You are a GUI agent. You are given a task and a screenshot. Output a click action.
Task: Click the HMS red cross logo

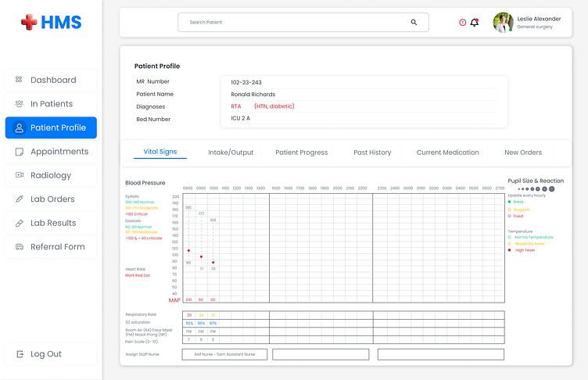pyautogui.click(x=29, y=22)
